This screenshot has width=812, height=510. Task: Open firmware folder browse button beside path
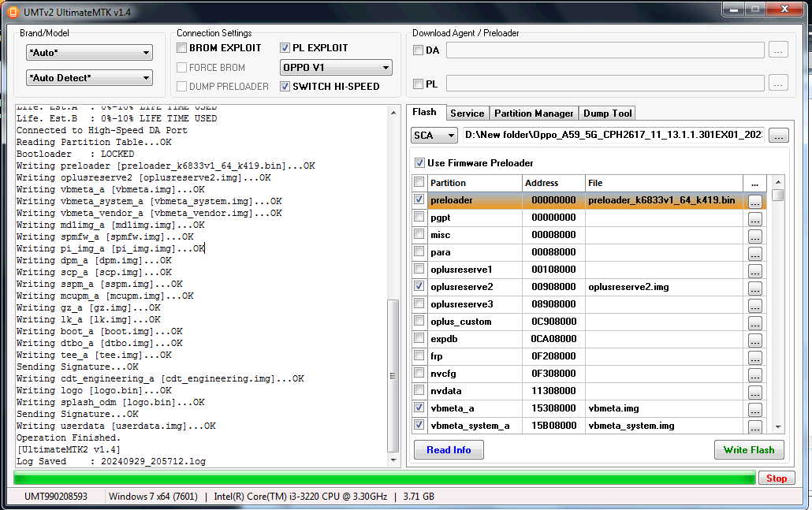point(778,136)
